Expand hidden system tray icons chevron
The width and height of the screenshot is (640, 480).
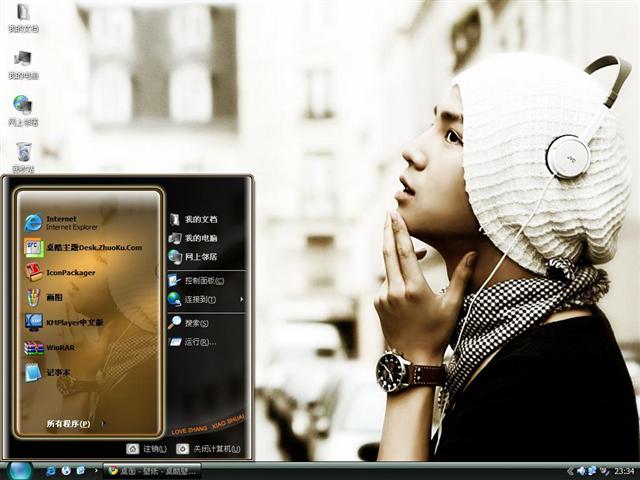[x=570, y=471]
